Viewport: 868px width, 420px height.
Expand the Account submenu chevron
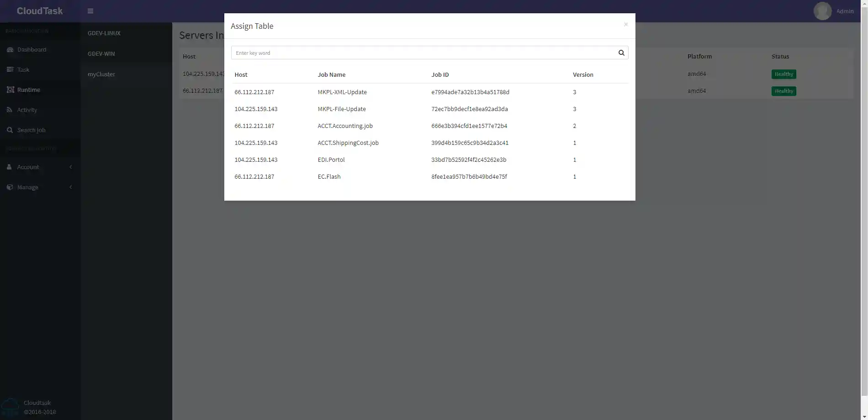[71, 167]
